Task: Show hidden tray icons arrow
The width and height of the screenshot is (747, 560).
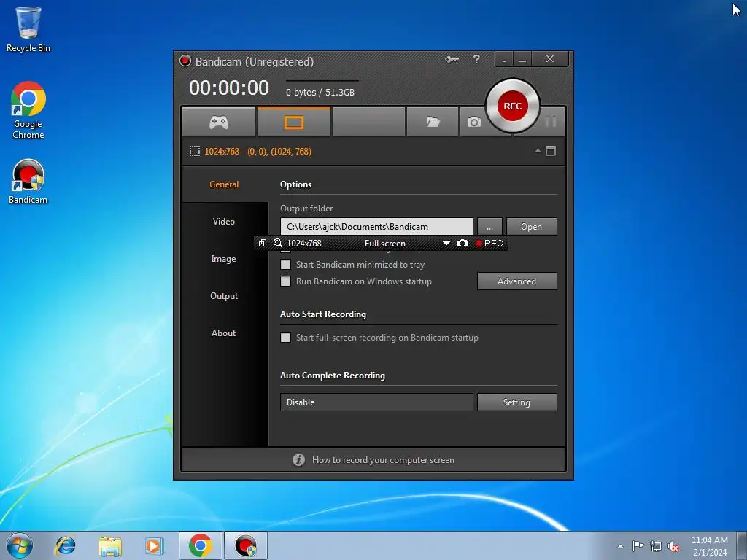Action: pyautogui.click(x=620, y=546)
